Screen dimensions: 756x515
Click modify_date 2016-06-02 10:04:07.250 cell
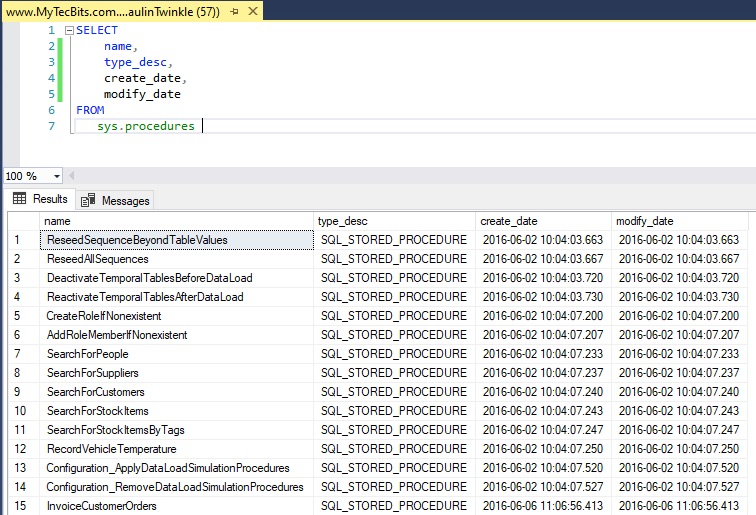(x=679, y=449)
